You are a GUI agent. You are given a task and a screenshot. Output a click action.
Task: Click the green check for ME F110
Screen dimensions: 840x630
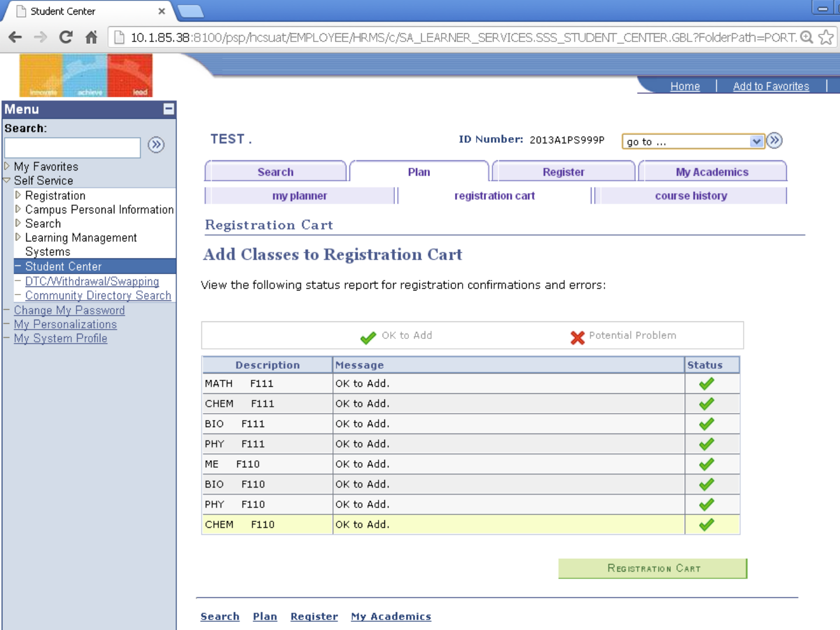(x=706, y=464)
